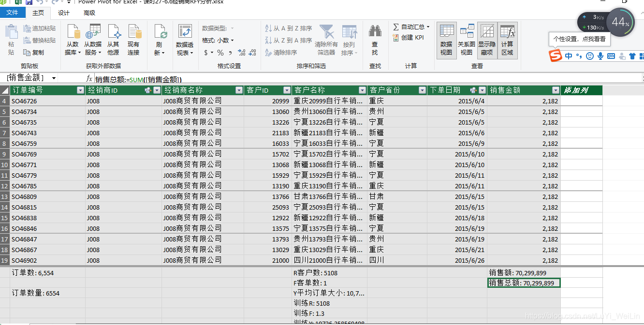Select measure cell 训练F: 1.3

point(329,314)
